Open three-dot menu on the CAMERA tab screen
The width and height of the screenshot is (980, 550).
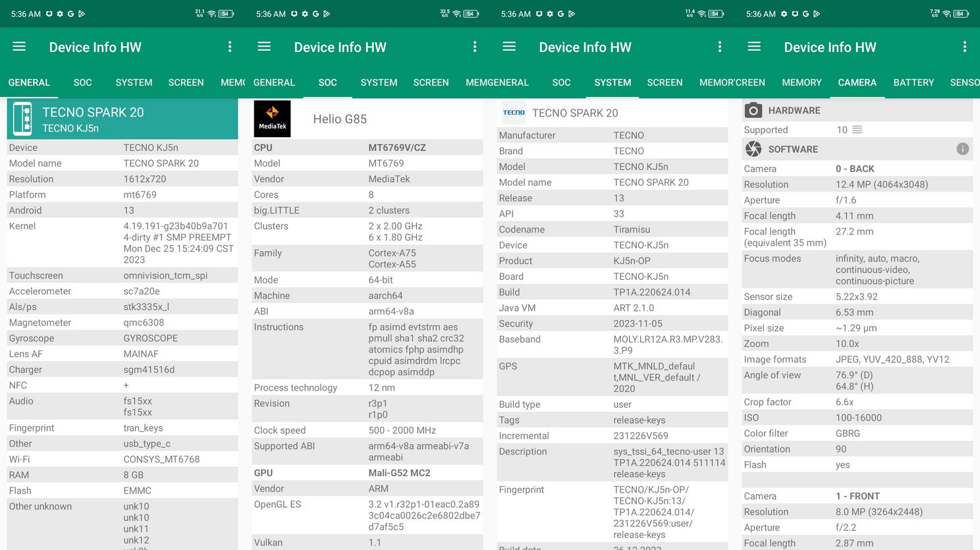point(965,47)
